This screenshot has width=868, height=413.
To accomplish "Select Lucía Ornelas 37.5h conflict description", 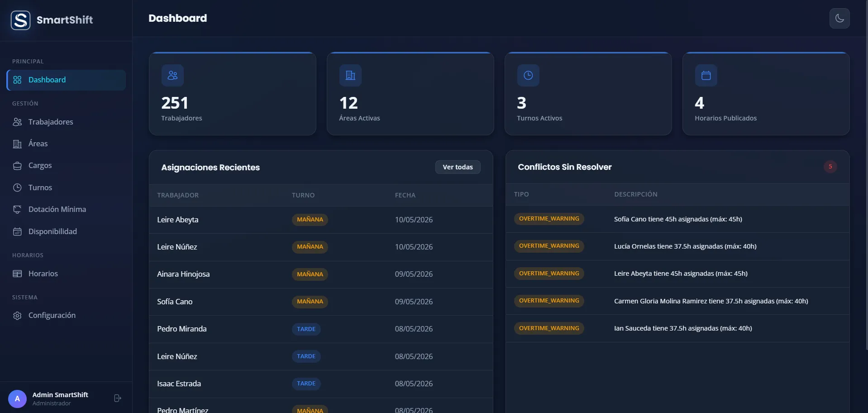I will tap(685, 246).
